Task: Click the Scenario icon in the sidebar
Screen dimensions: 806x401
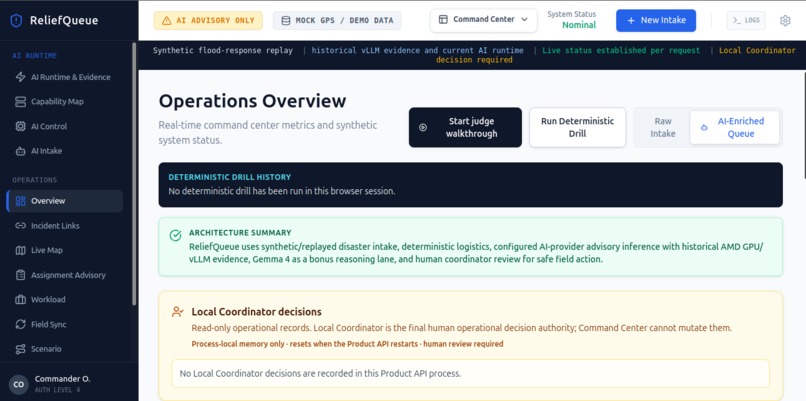Action: [21, 349]
